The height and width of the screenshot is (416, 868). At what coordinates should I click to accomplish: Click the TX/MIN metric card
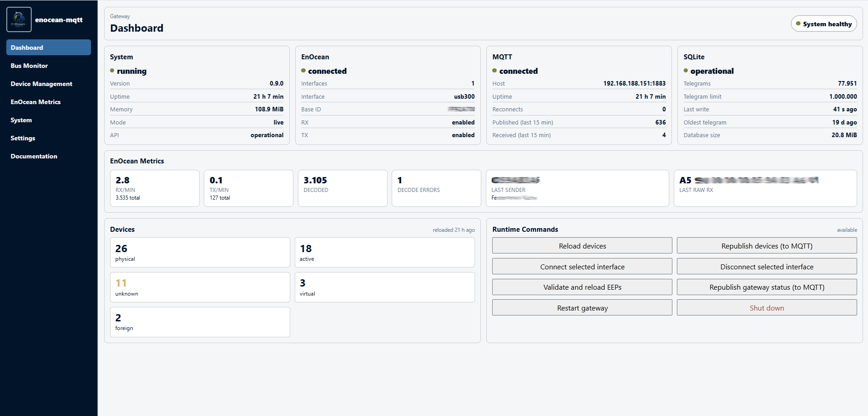point(249,188)
